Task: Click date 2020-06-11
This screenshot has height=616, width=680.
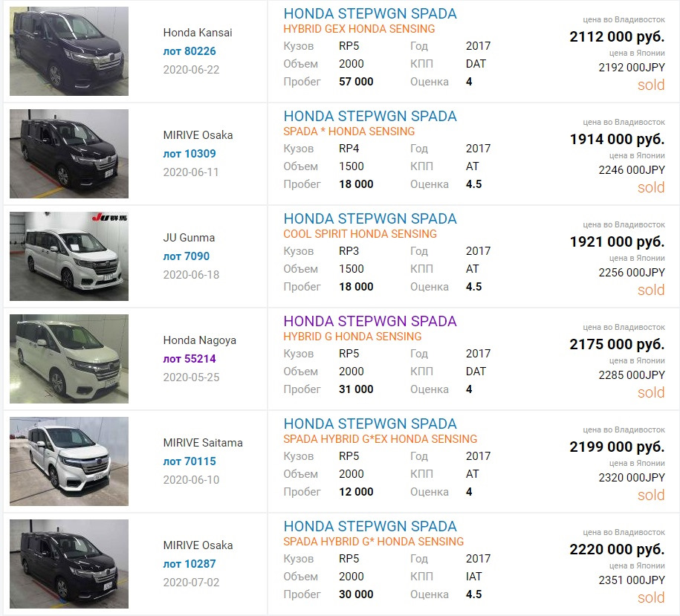Action: click(x=191, y=172)
